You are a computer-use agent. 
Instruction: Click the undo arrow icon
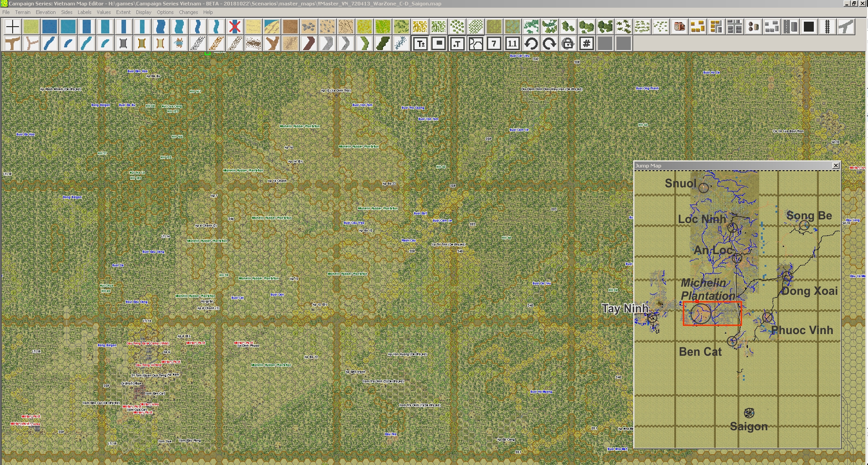(531, 44)
